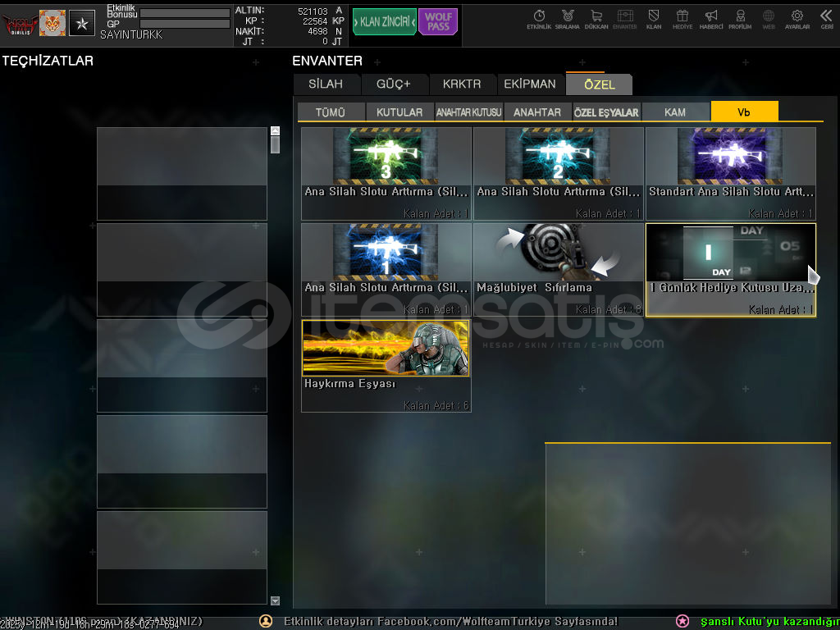Open the Profilim profile icon
The image size is (840, 630).
[740, 19]
